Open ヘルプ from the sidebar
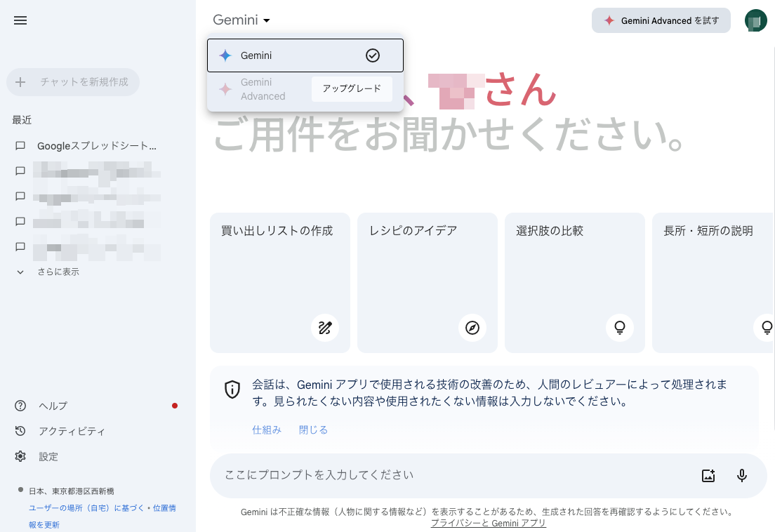Viewport: 775px width, 532px height. tap(53, 406)
